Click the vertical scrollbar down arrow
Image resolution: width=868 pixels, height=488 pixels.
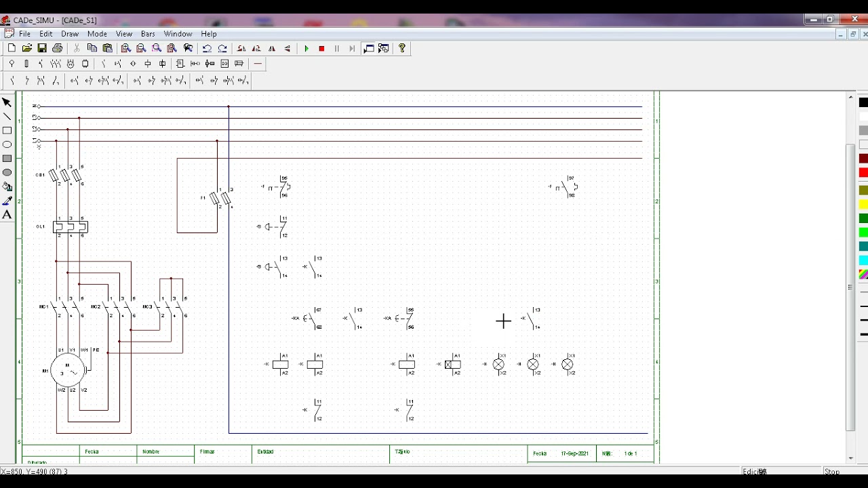pos(851,459)
